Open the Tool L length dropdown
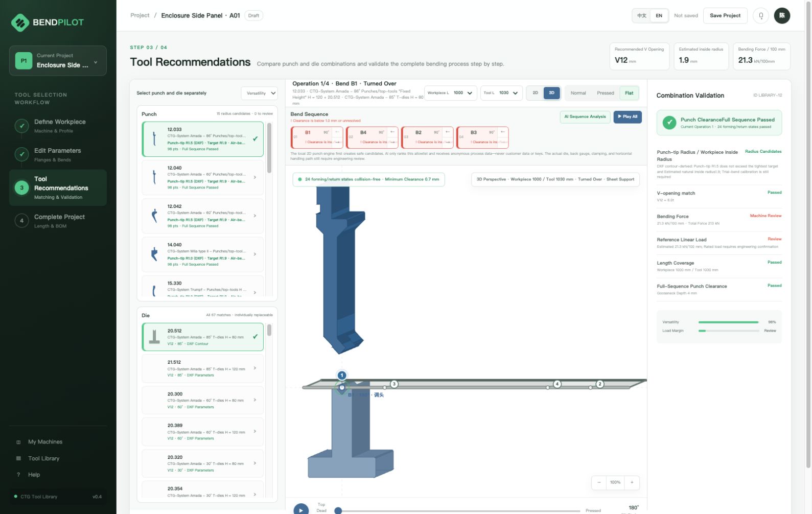 click(501, 93)
